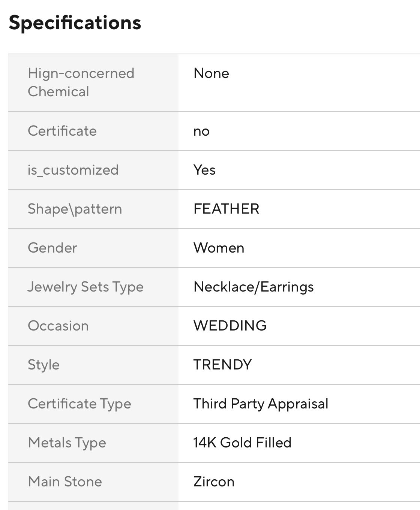Click the Certificate Type label
The image size is (420, 510).
[79, 404]
